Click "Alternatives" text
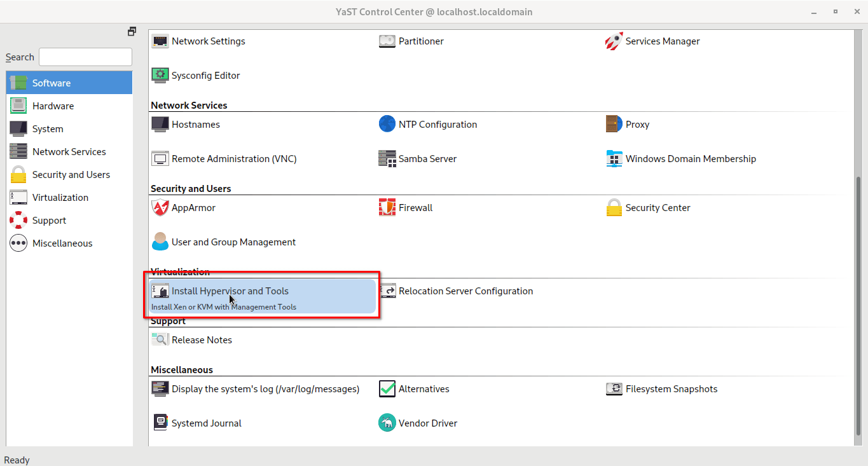Screen dimensions: 868x466 click(x=424, y=389)
